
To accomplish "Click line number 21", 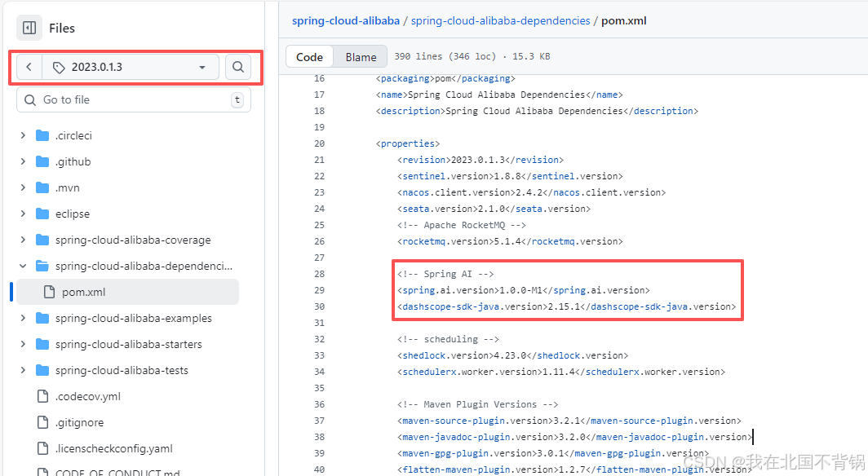I will (x=320, y=160).
